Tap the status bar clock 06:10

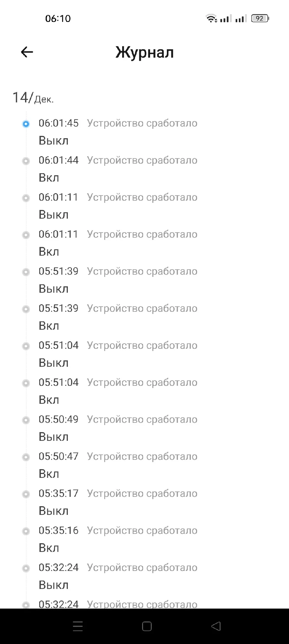coord(58,19)
